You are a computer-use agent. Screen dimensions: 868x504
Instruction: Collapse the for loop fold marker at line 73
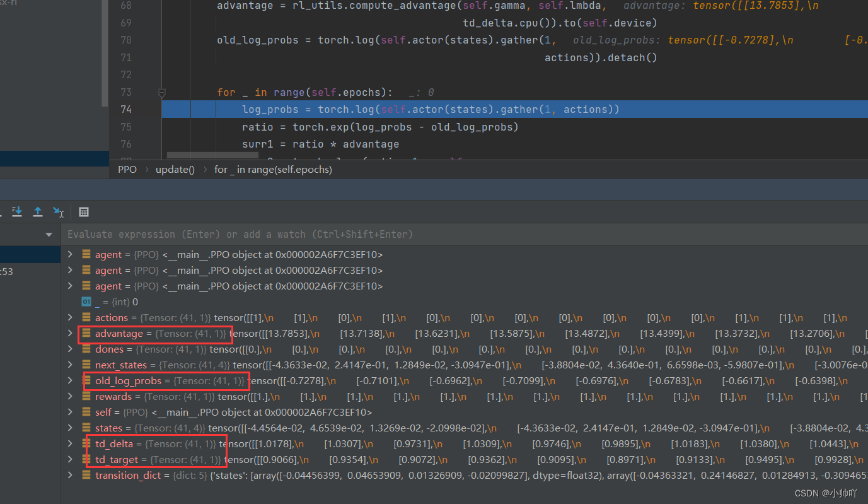click(x=162, y=93)
